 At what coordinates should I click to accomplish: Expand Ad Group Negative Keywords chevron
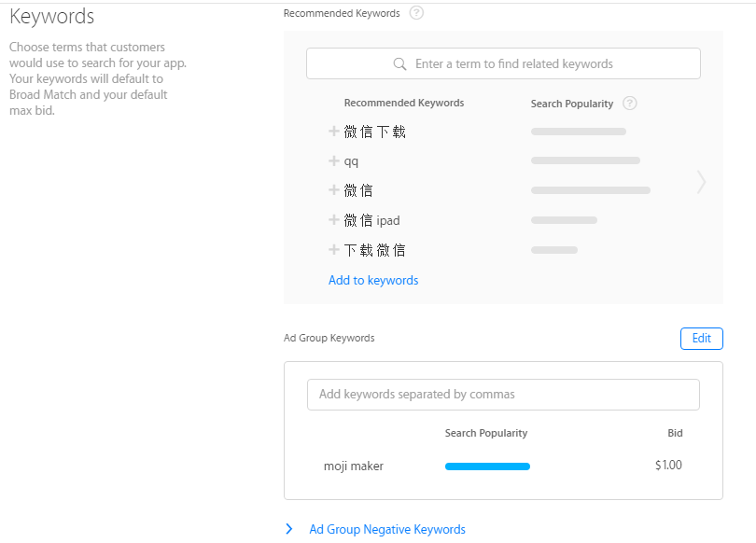click(288, 529)
